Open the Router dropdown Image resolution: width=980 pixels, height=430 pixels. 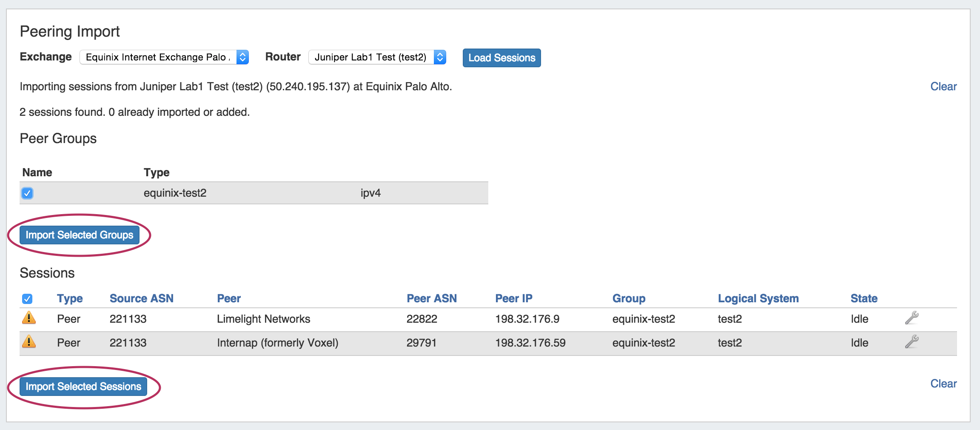pyautogui.click(x=377, y=57)
